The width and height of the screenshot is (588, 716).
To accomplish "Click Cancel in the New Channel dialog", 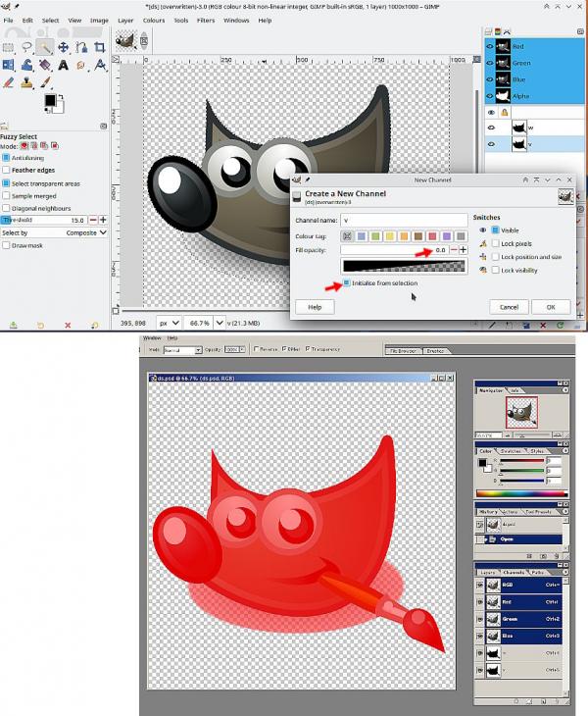I will coord(509,307).
